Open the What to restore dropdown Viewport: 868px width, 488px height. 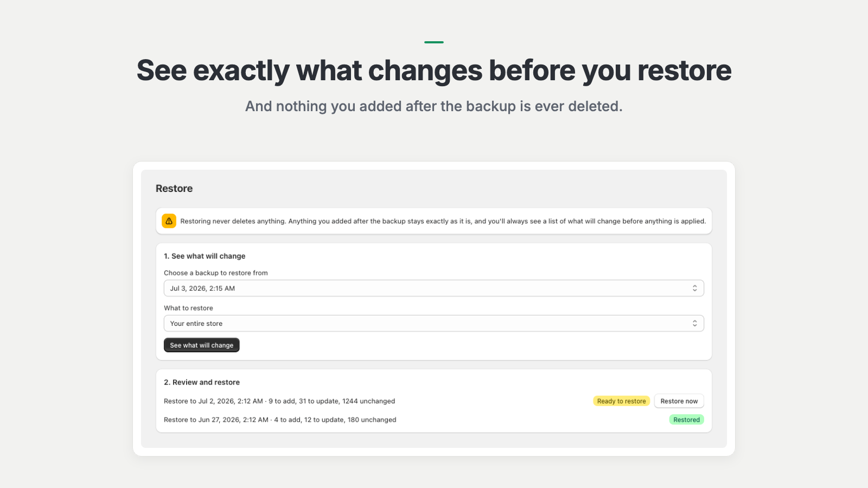click(433, 324)
